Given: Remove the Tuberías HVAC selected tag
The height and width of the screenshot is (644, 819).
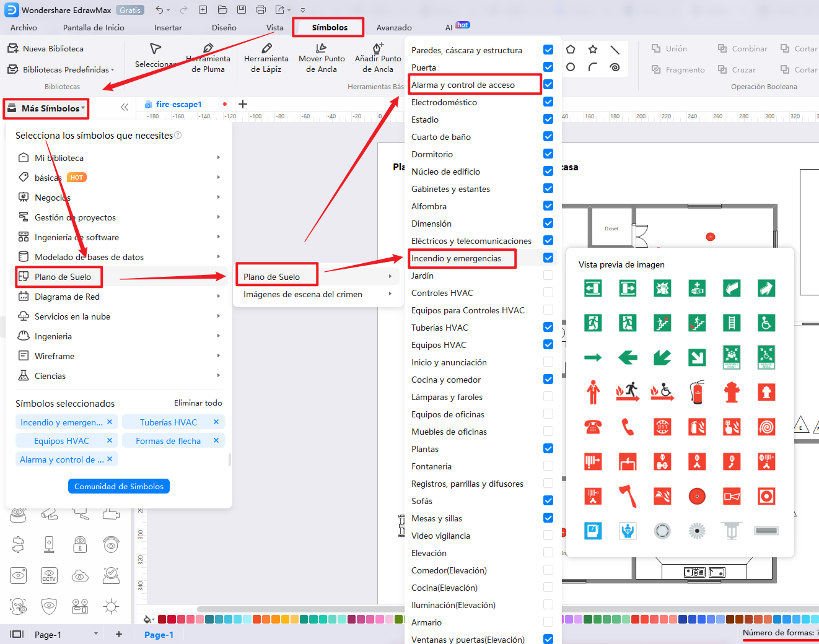Looking at the screenshot, I should (x=216, y=422).
